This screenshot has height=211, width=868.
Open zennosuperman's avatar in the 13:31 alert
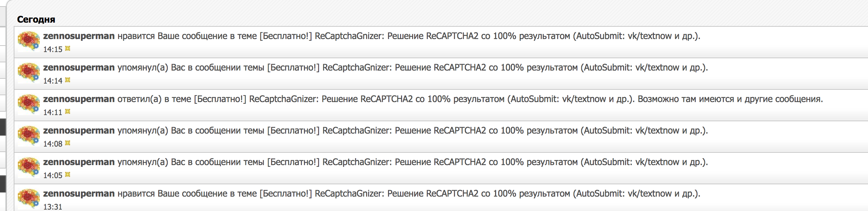tap(29, 199)
